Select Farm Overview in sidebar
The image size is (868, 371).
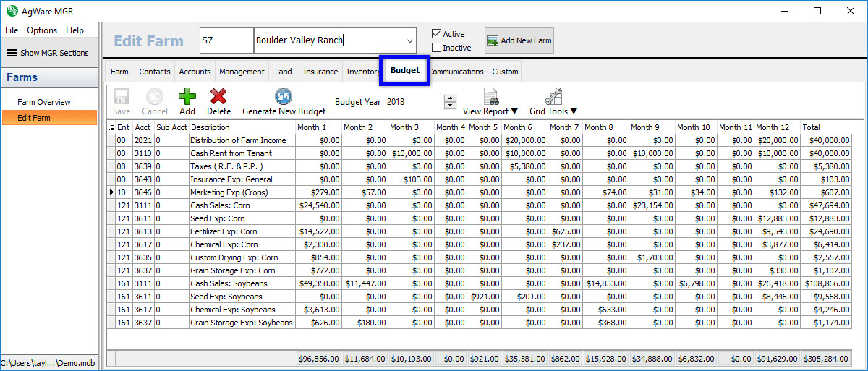44,102
